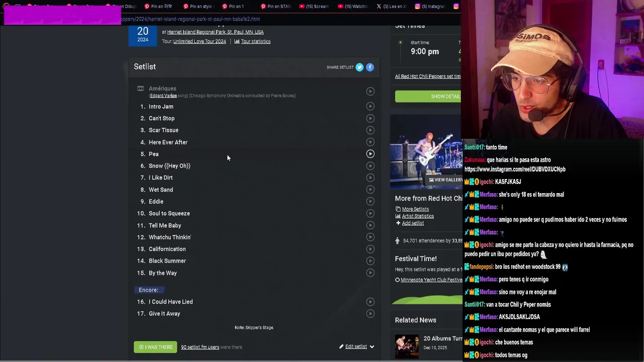
Task: Open Tour statistics link
Action: (256, 41)
